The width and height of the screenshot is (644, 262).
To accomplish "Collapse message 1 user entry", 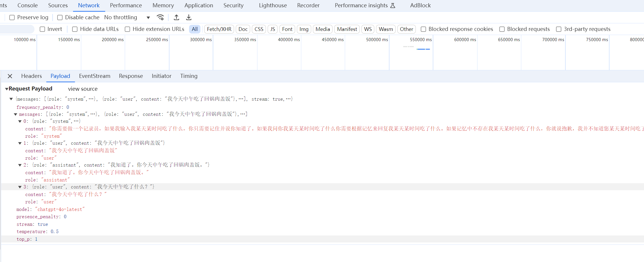I will (x=20, y=143).
